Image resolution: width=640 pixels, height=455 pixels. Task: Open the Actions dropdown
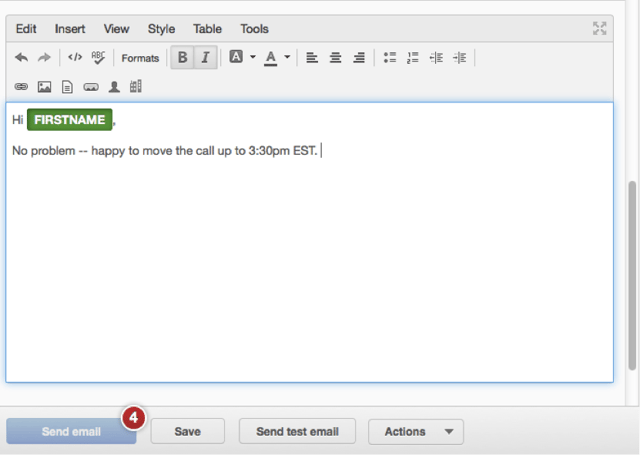coord(416,431)
